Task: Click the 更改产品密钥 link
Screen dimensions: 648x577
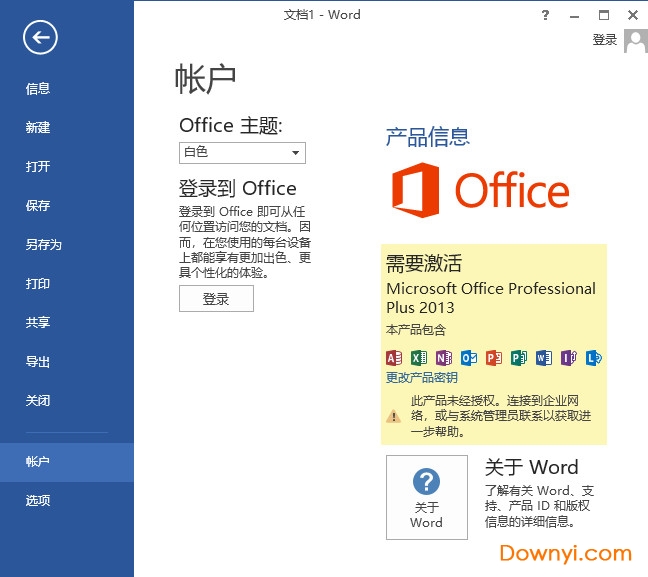Action: pos(421,378)
